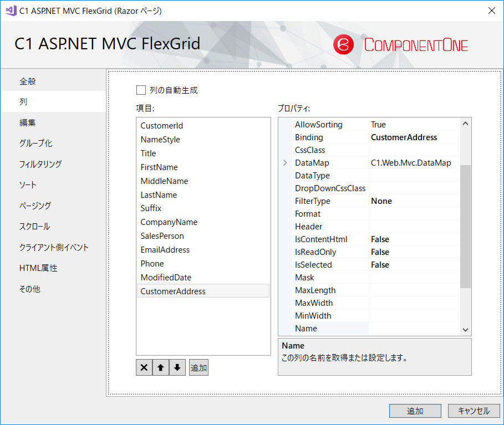The image size is (504, 425).
Task: Click property grid scroll down arrow
Action: point(465,330)
